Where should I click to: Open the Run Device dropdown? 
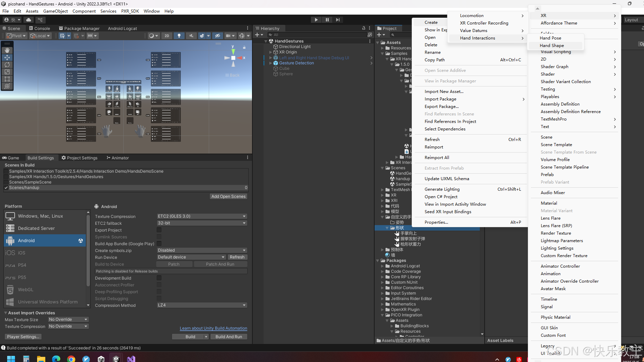[191, 257]
